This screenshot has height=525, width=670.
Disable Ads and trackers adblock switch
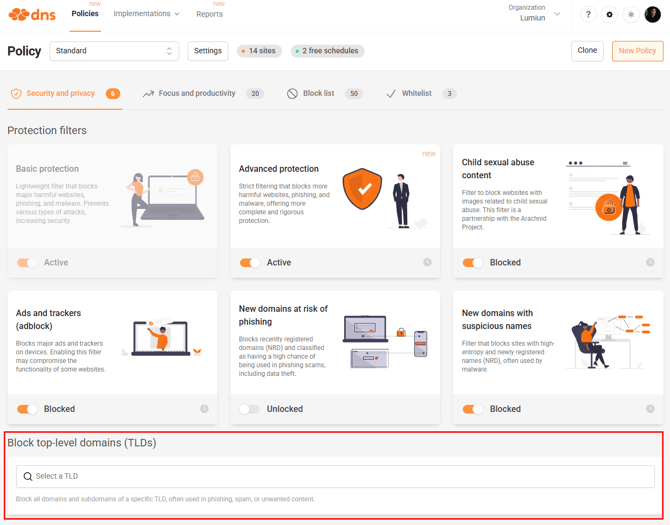point(27,409)
